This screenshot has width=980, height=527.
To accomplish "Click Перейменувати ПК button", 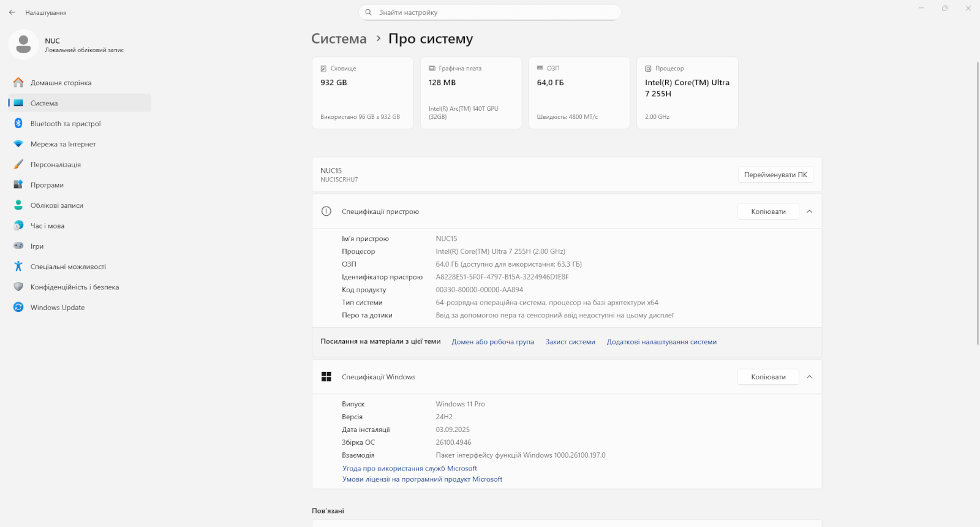I will coord(775,175).
